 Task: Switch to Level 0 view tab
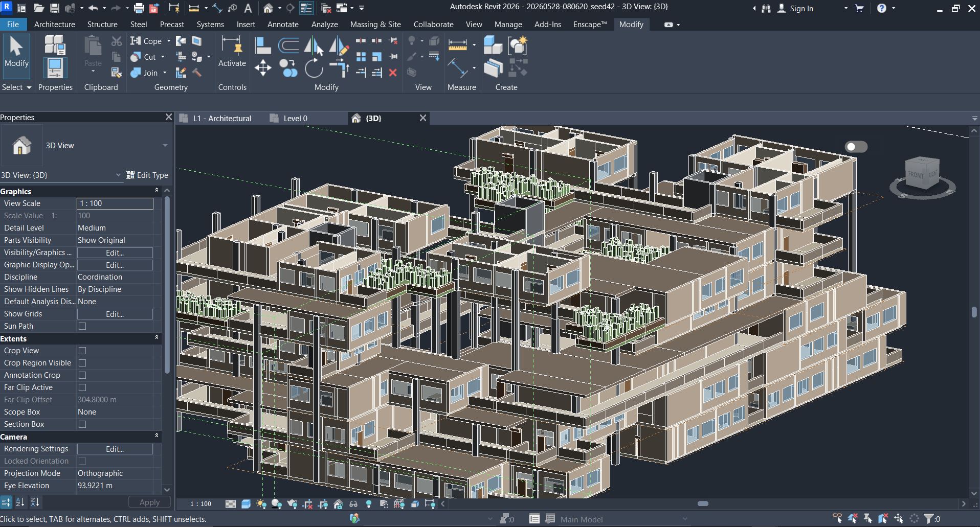point(295,118)
